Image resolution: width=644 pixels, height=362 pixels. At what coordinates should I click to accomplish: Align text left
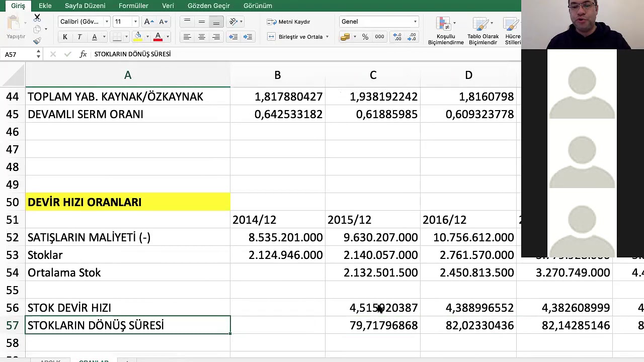tap(187, 37)
